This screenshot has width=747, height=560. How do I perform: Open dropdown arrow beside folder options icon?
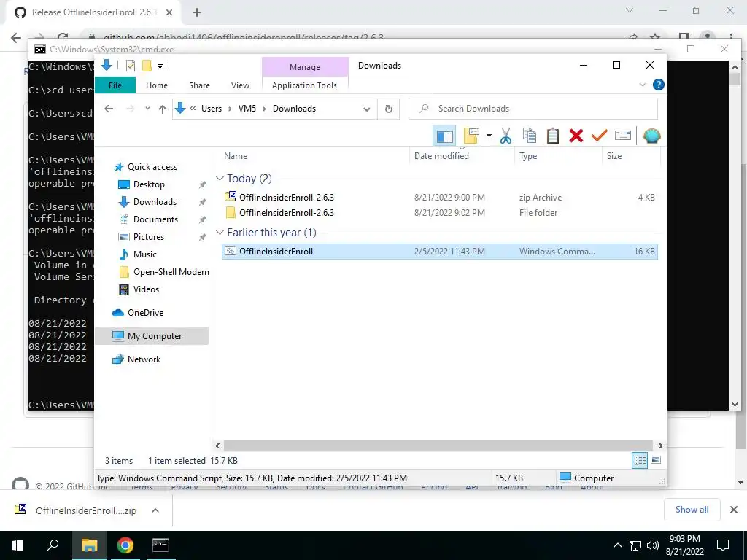click(x=489, y=136)
